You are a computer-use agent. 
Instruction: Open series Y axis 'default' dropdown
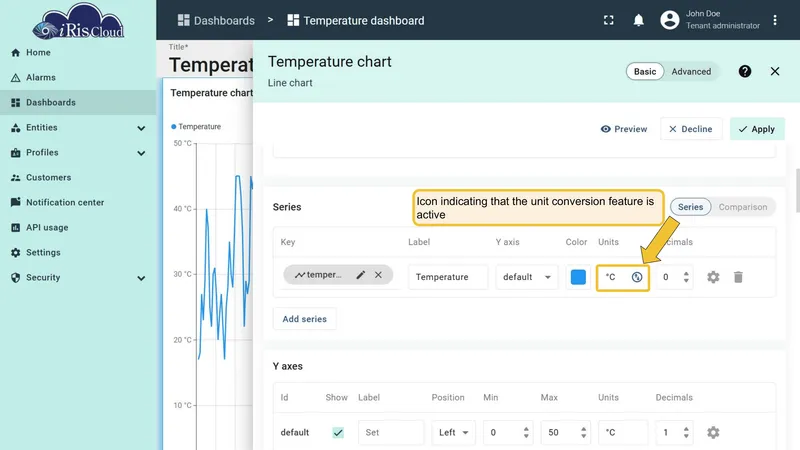pyautogui.click(x=526, y=277)
